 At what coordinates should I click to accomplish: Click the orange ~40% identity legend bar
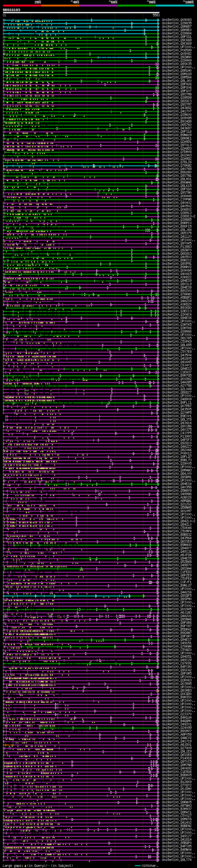[60, 6]
